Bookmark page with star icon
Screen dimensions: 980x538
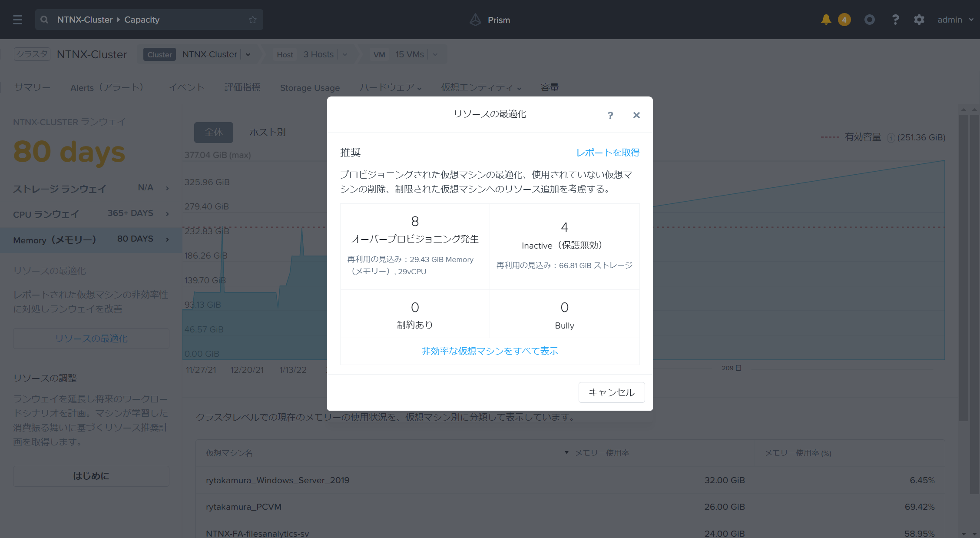pyautogui.click(x=253, y=20)
